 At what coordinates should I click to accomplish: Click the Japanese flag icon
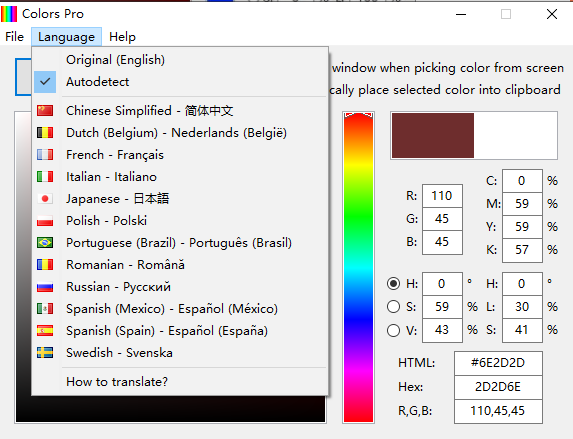click(x=45, y=198)
